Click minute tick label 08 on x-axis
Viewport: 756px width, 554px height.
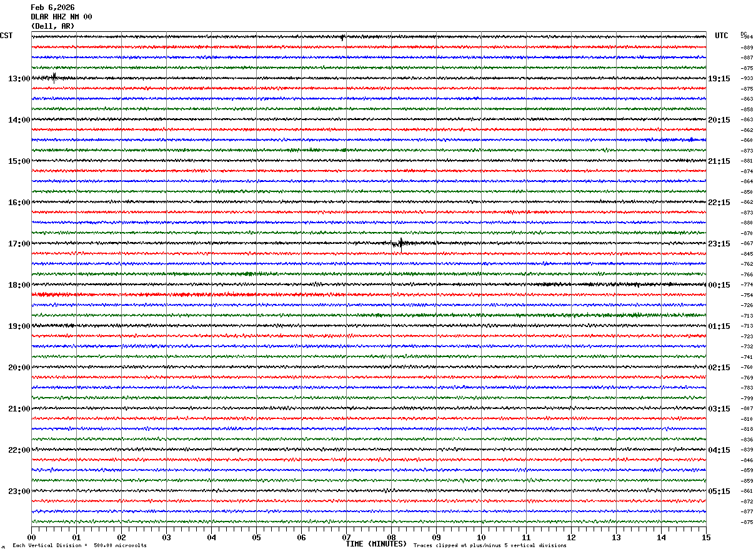click(391, 538)
